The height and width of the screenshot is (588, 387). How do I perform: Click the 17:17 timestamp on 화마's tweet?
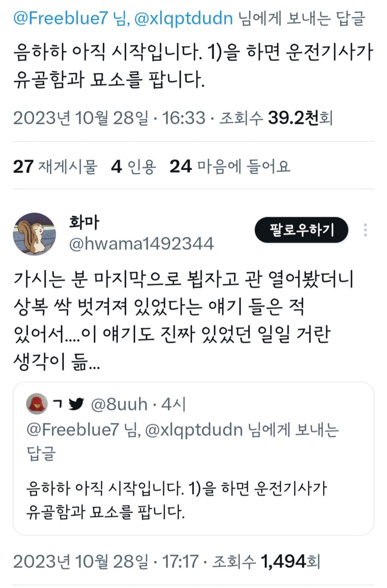tap(180, 562)
